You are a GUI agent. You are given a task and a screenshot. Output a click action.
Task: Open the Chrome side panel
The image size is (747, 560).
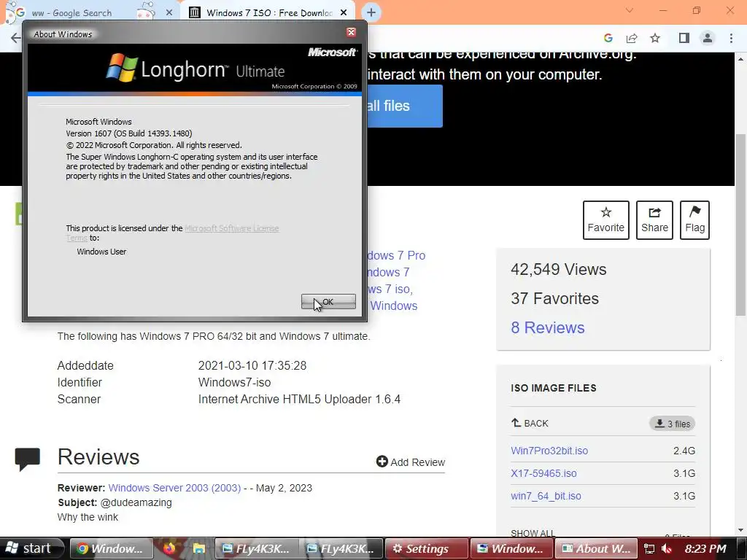coord(684,38)
